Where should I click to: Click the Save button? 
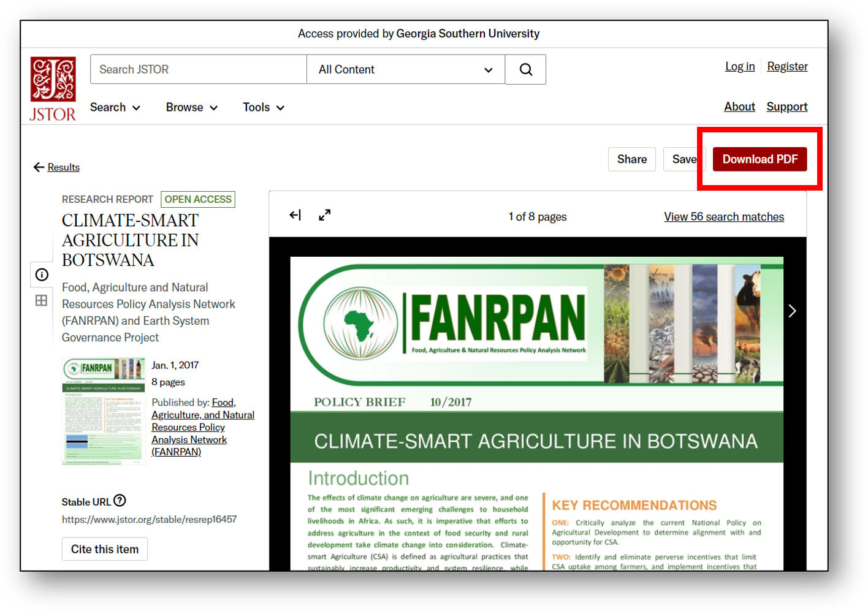[x=684, y=159]
